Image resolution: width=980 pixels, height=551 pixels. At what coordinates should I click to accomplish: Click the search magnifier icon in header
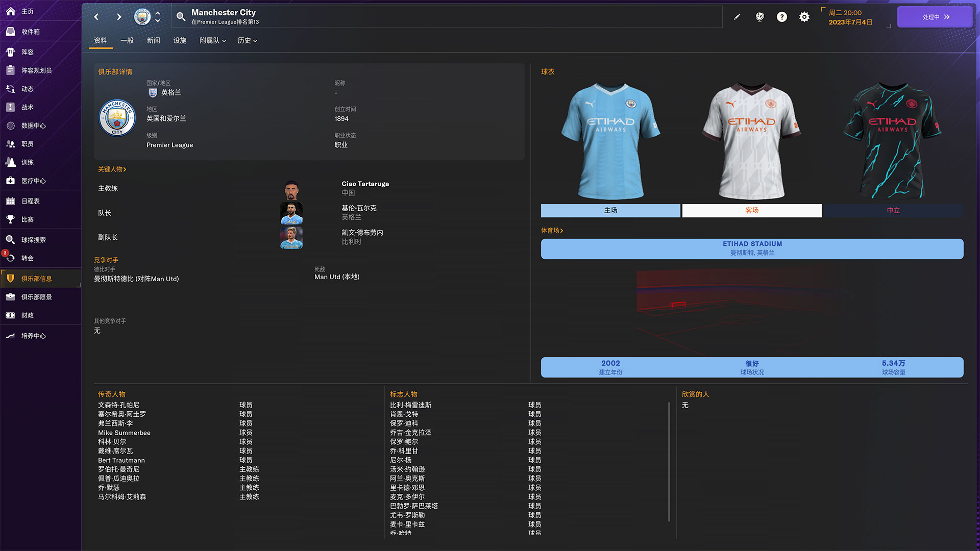point(181,17)
